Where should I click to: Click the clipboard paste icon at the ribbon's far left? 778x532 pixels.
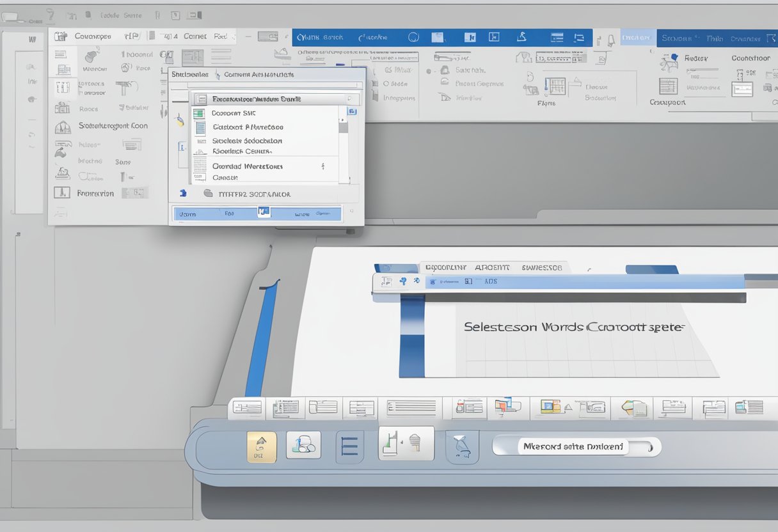[60, 36]
